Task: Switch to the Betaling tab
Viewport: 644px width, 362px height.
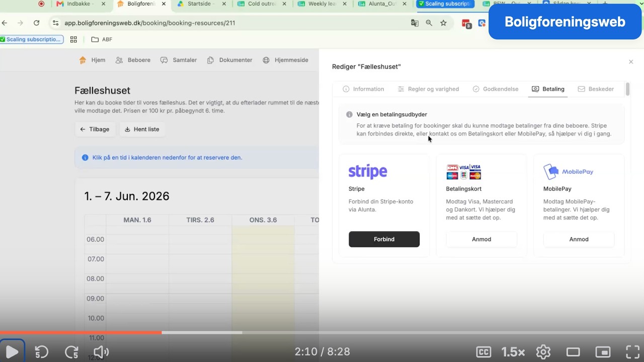Action: [x=548, y=89]
